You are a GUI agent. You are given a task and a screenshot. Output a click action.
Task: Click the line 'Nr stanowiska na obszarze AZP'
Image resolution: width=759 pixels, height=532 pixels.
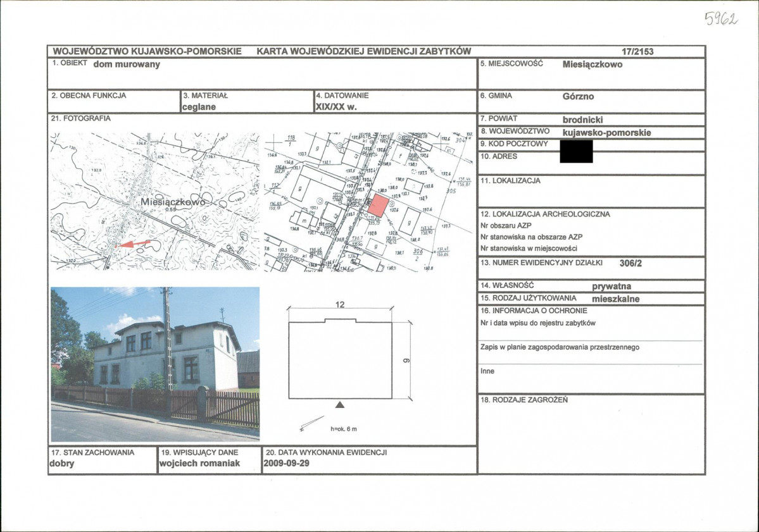point(532,237)
